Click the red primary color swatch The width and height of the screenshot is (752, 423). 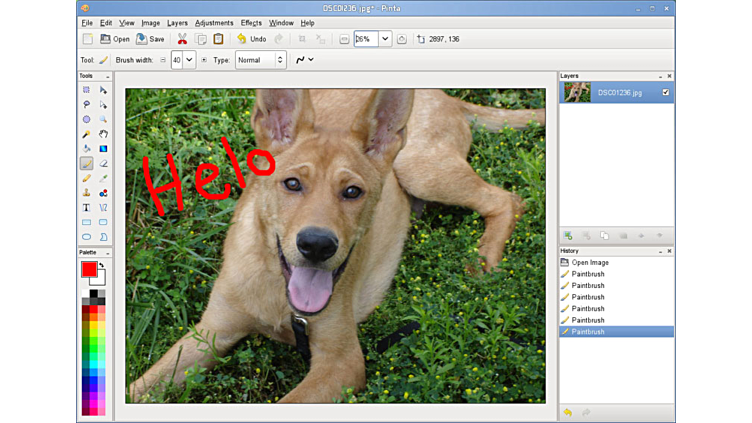[89, 270]
